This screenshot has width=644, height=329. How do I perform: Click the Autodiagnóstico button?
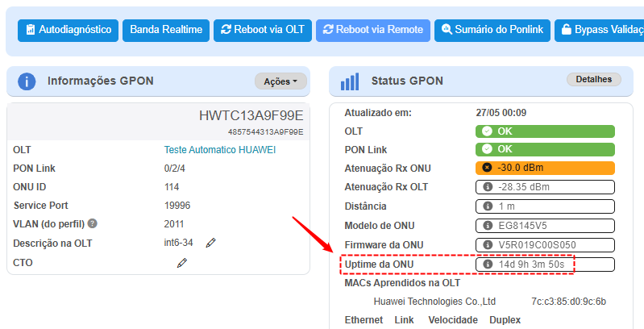click(x=68, y=30)
